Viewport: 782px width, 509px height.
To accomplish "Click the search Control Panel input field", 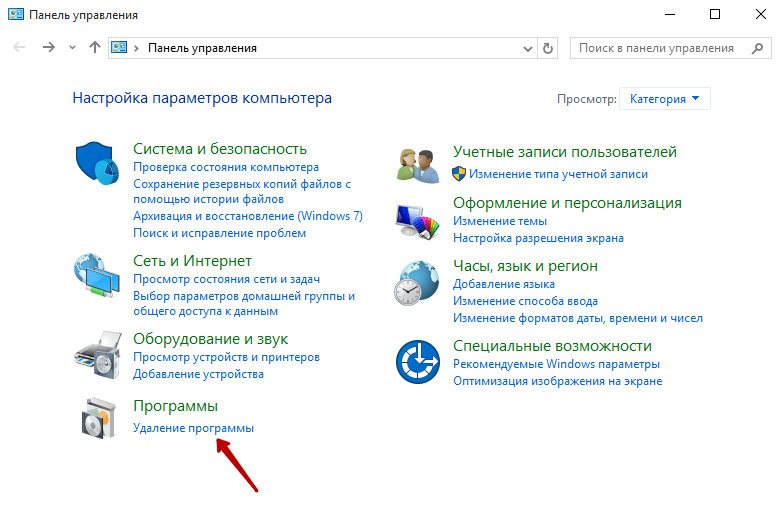I will click(671, 48).
